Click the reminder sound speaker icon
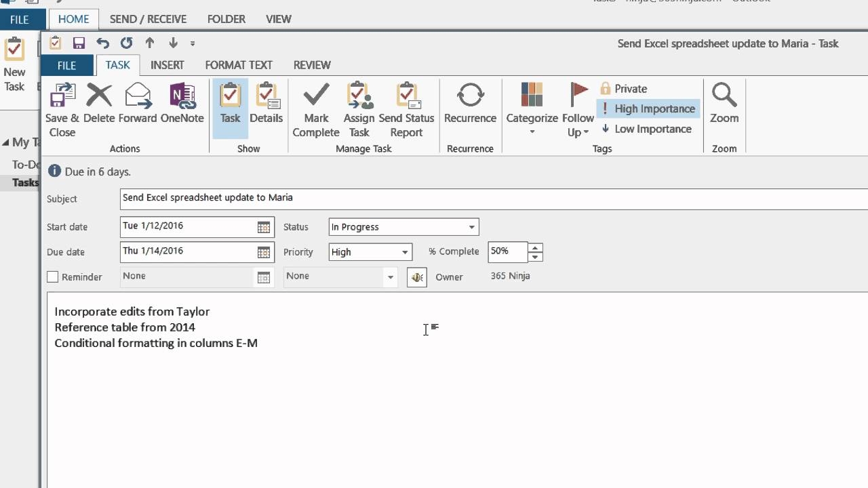868x488 pixels. (417, 277)
